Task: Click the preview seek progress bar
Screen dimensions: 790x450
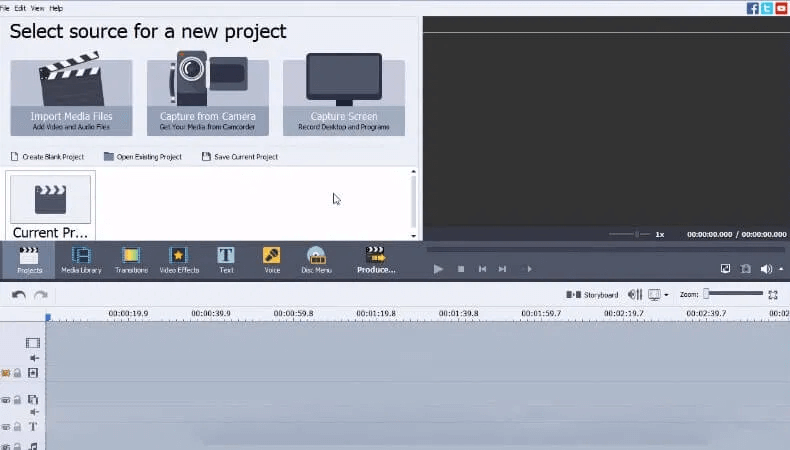Action: click(606, 249)
